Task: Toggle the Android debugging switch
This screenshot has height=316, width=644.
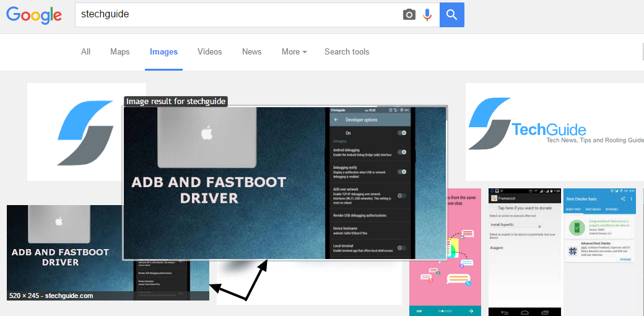Action: pyautogui.click(x=402, y=152)
